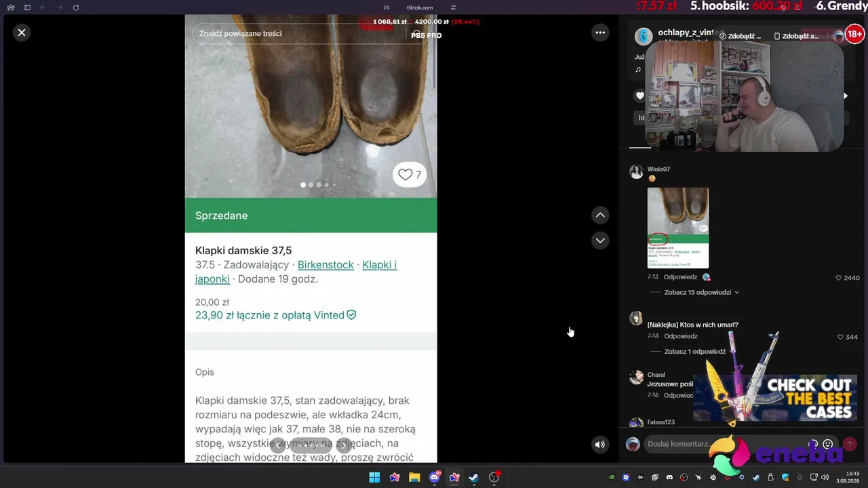Reload the browser page
This screenshot has height=488, width=868.
coord(76,7)
